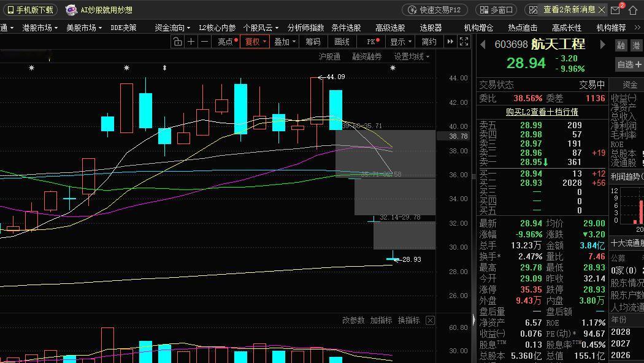Toggle 筹码 chip distribution

(313, 42)
